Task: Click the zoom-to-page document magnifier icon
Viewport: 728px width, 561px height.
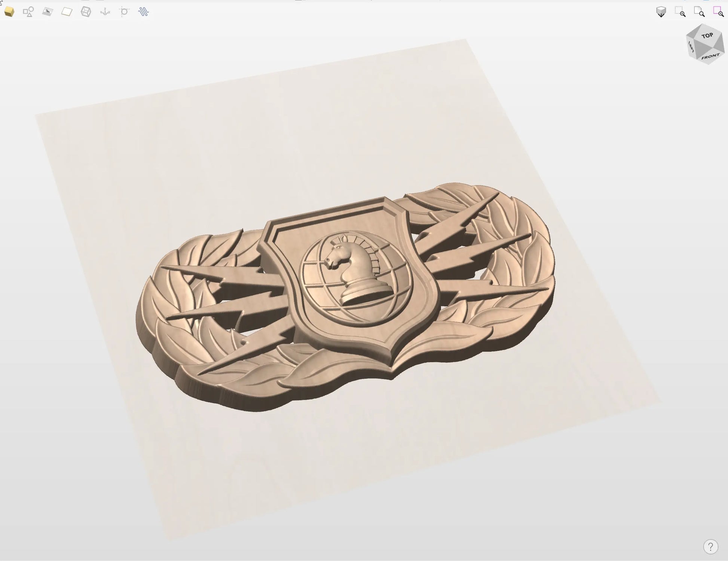Action: coord(699,12)
